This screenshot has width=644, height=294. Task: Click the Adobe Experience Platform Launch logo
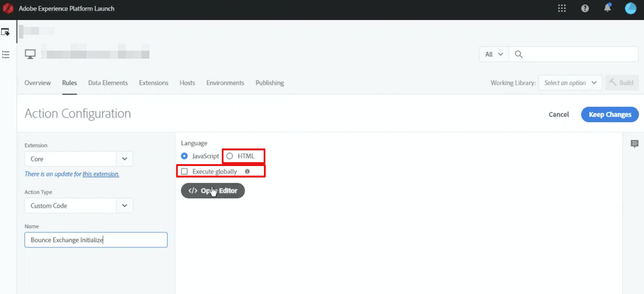pyautogui.click(x=8, y=8)
